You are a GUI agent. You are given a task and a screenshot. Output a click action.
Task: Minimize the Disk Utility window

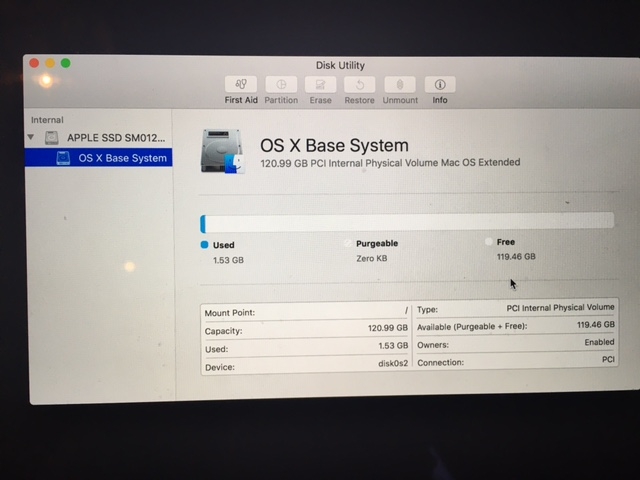click(x=50, y=63)
